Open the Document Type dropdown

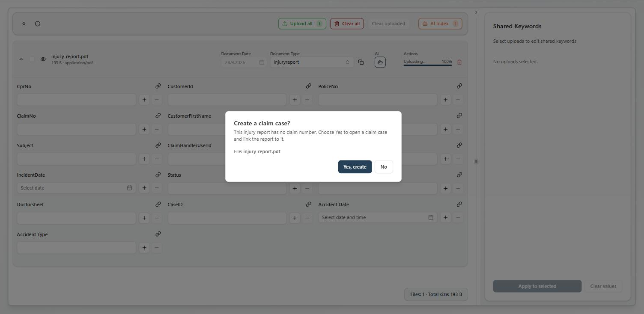(x=312, y=62)
